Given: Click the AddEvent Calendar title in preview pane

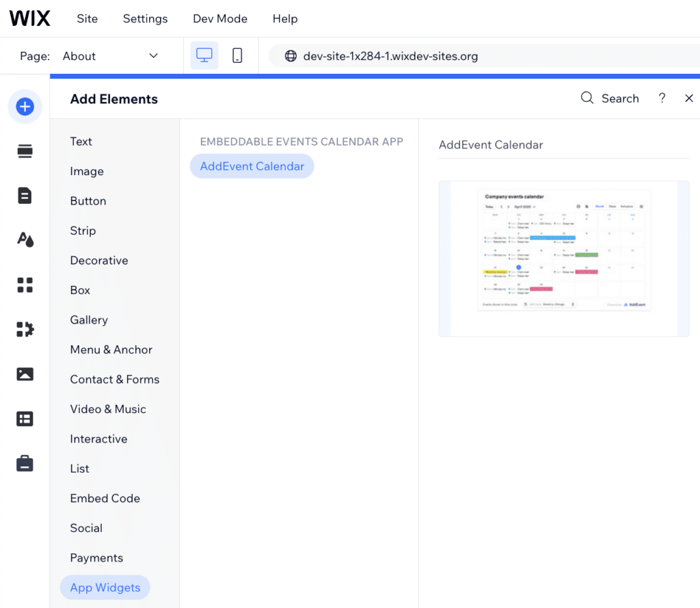Looking at the screenshot, I should 491,145.
